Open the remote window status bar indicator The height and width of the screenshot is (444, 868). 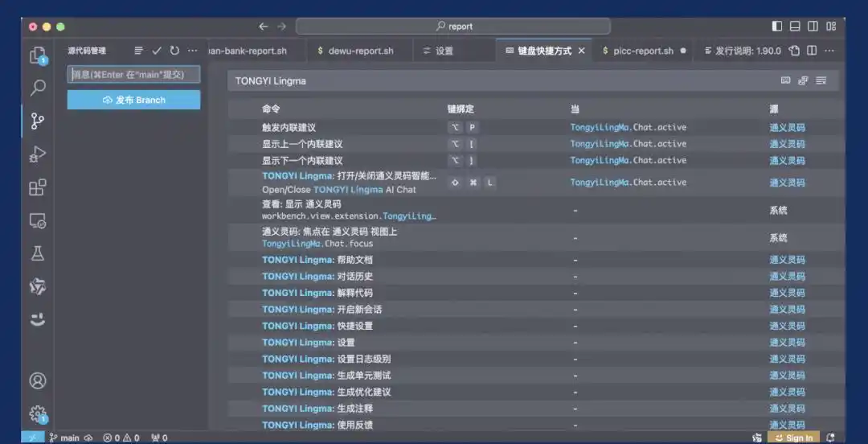click(x=32, y=438)
